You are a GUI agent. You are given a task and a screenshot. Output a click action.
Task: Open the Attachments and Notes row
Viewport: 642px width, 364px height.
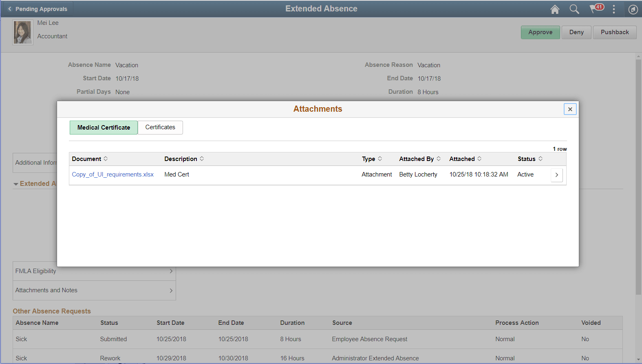(x=94, y=290)
